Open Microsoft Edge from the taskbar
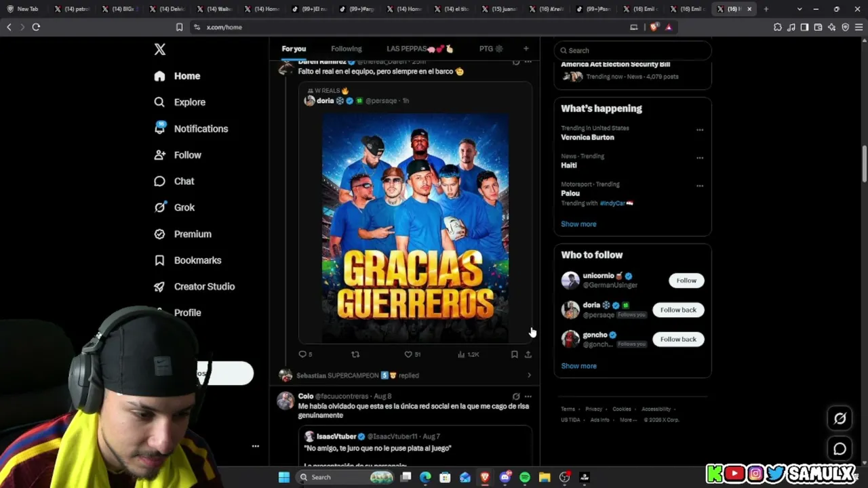868x488 pixels. click(x=425, y=477)
